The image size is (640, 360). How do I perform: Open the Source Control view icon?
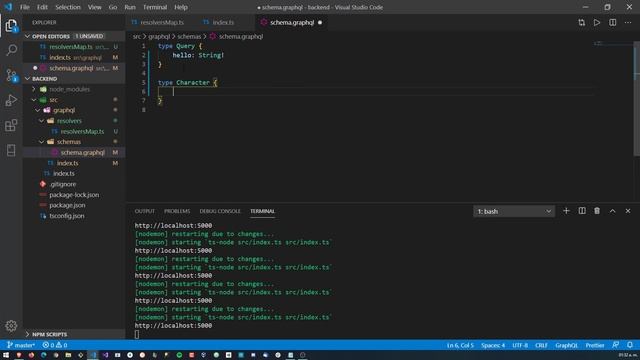pos(11,76)
